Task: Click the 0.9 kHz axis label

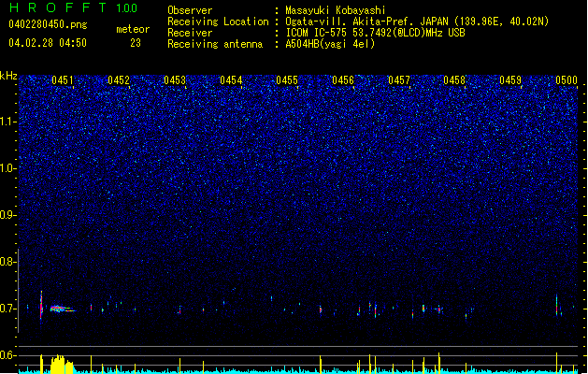Action: (x=7, y=215)
